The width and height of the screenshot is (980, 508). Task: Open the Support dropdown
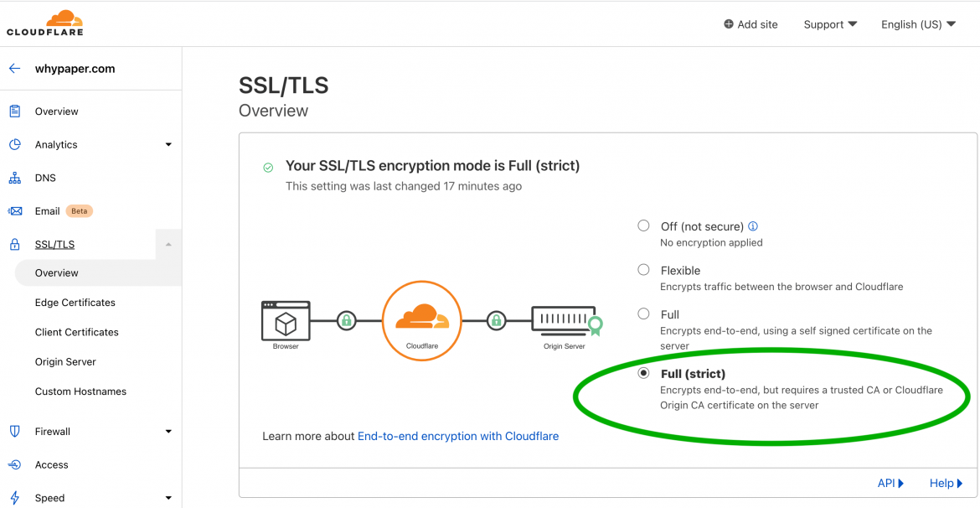828,24
